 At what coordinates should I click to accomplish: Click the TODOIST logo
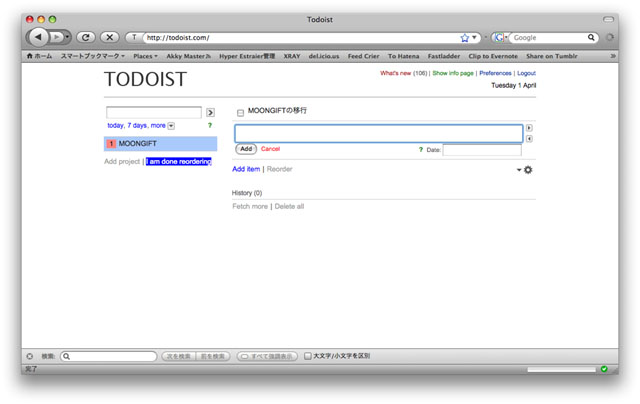coord(145,79)
